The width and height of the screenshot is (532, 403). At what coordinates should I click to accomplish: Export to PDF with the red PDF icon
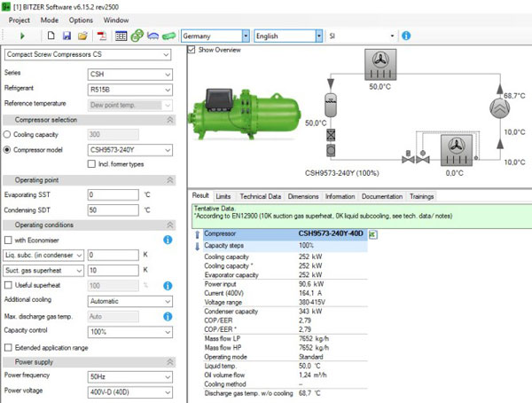tap(101, 36)
